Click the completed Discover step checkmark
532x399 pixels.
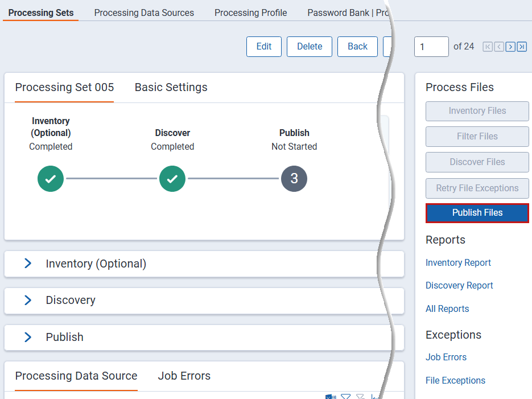pos(172,179)
